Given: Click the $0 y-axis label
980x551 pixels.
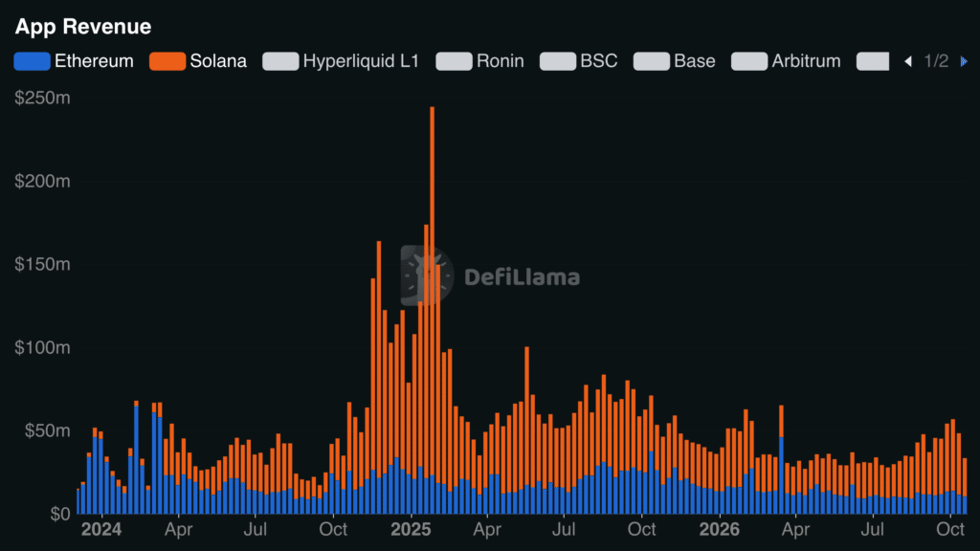Looking at the screenshot, I should [60, 514].
